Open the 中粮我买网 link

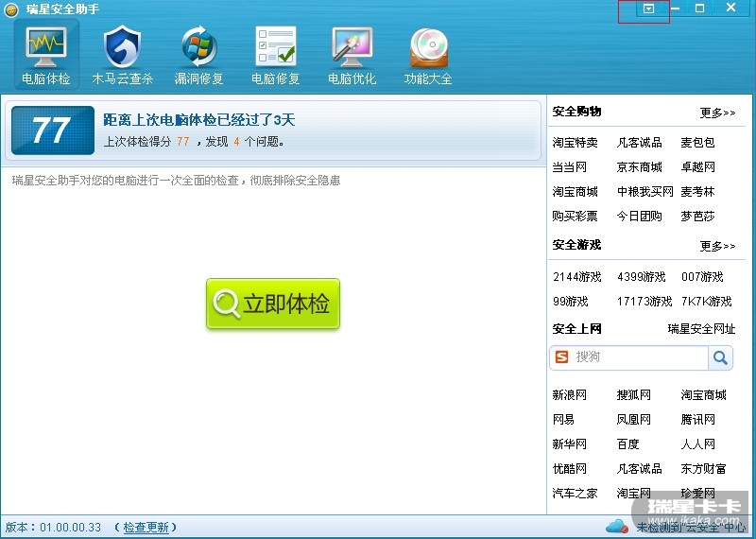pos(645,192)
